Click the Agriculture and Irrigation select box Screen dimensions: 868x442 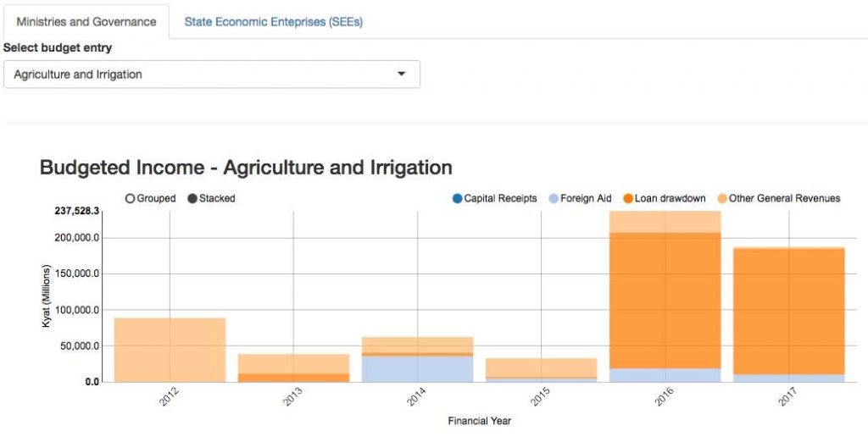[212, 75]
